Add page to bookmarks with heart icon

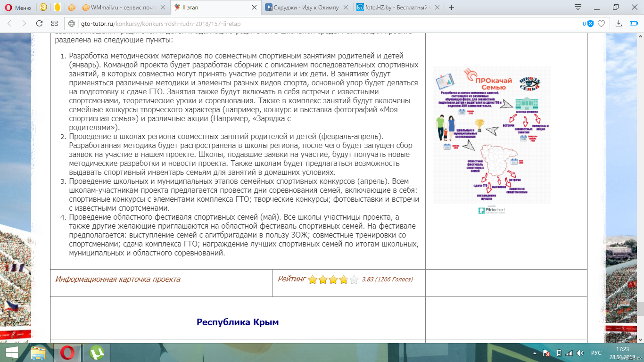(x=602, y=24)
